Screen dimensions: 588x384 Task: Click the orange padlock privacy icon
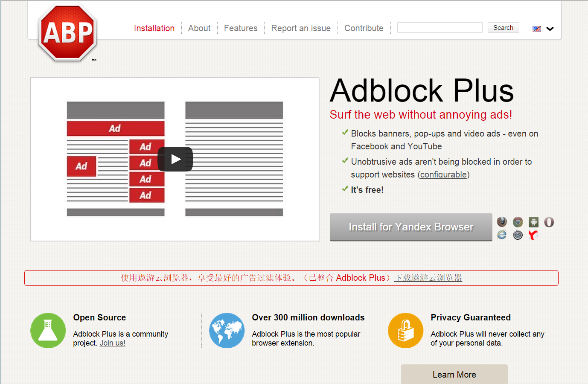pyautogui.click(x=406, y=330)
